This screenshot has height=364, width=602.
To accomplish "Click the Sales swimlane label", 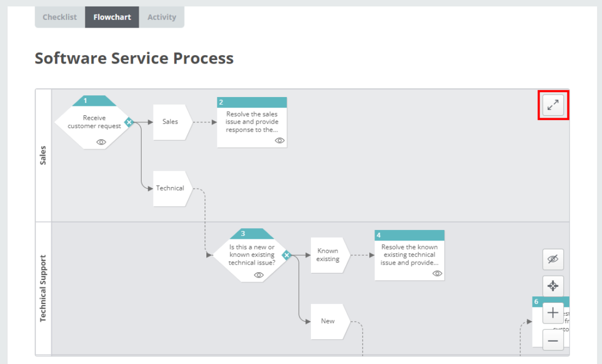I will pyautogui.click(x=43, y=155).
